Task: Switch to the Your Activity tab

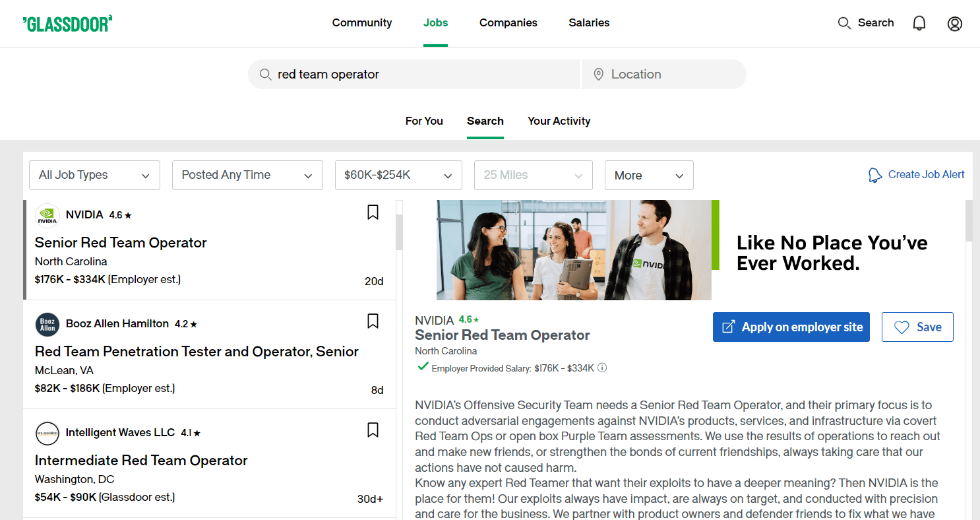Action: [559, 121]
